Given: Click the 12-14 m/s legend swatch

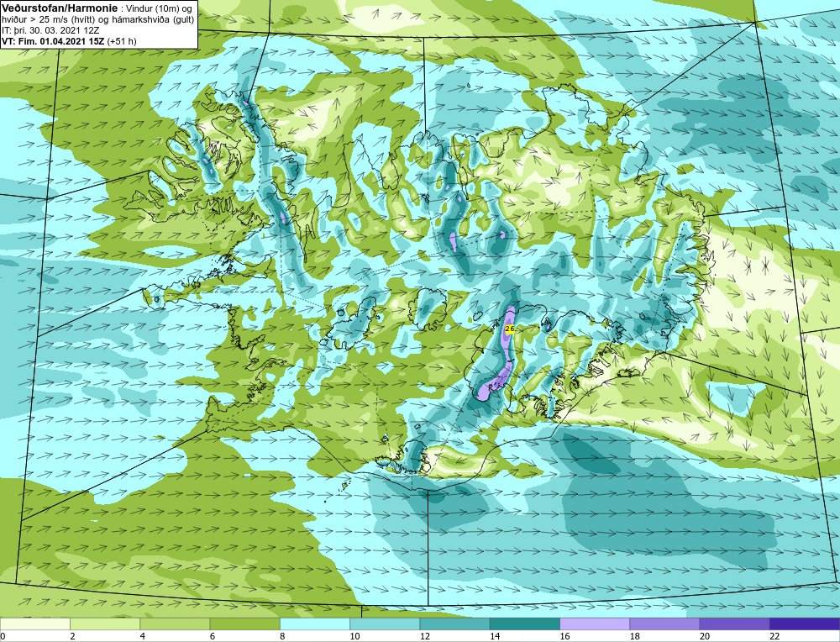Looking at the screenshot, I should 454,624.
